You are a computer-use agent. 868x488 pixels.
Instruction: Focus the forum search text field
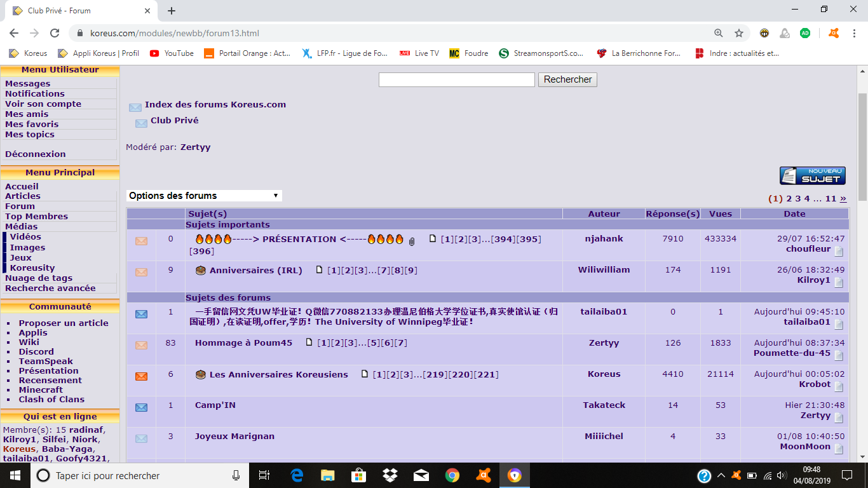click(457, 79)
